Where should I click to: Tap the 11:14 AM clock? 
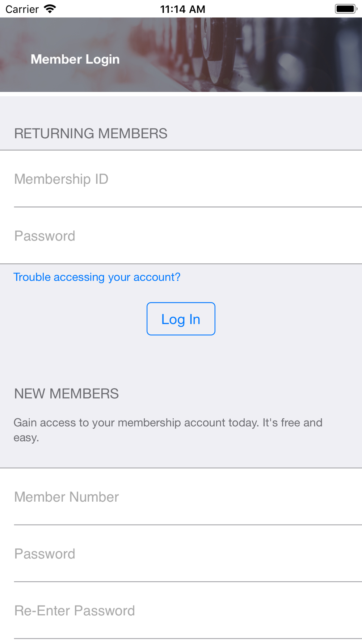182,9
